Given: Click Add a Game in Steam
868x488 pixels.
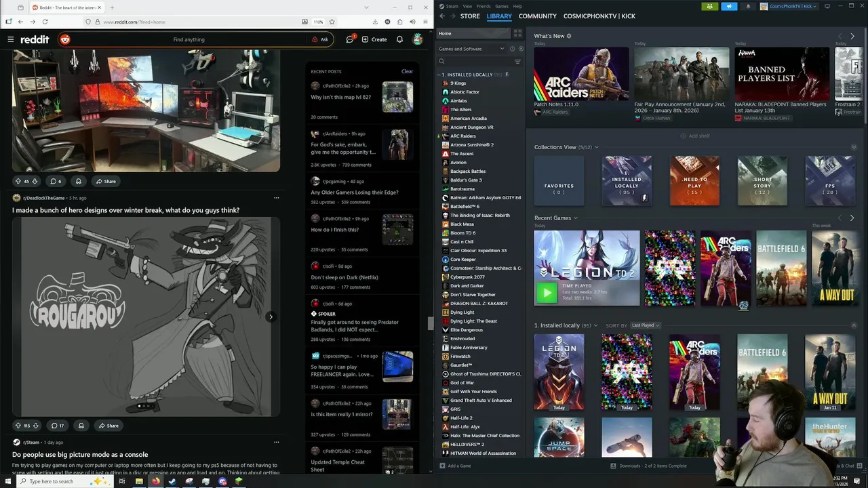Looking at the screenshot, I should tap(455, 466).
